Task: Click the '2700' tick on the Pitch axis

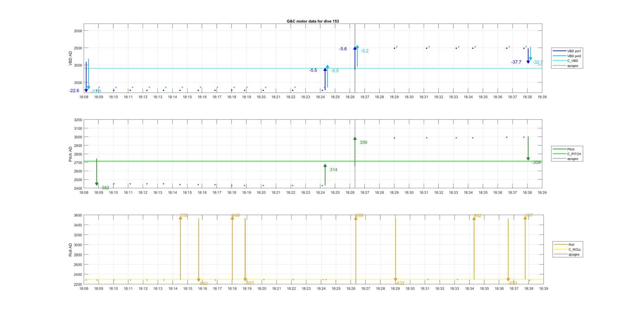Action: point(78,163)
